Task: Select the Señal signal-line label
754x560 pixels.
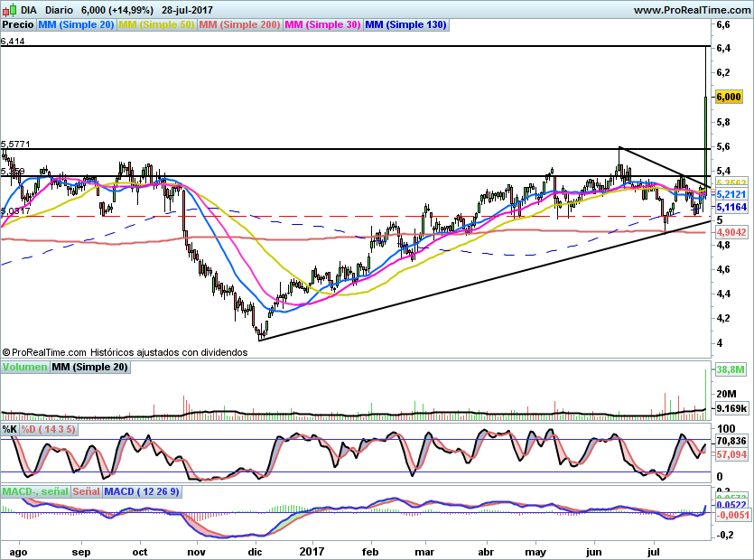Action: click(x=87, y=491)
